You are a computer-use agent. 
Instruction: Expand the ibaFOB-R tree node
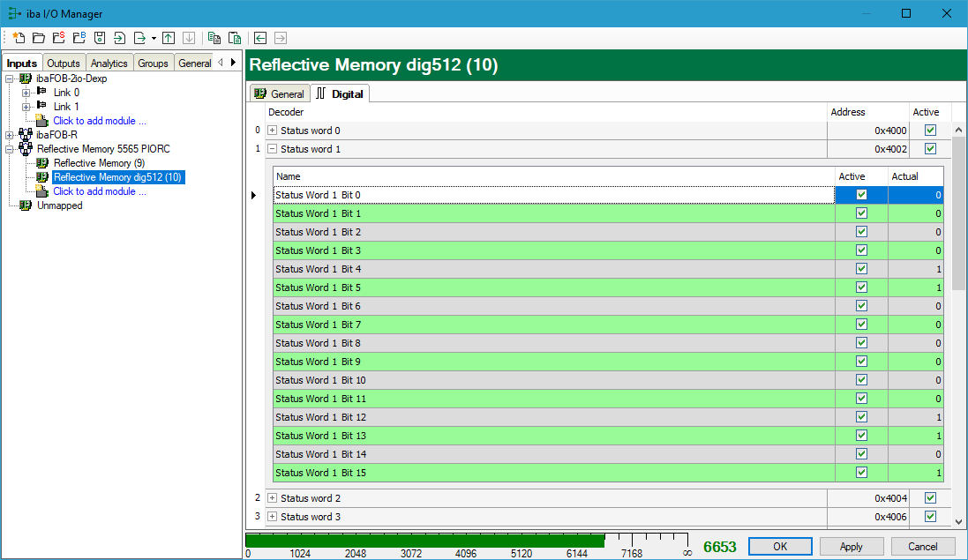pos(11,135)
